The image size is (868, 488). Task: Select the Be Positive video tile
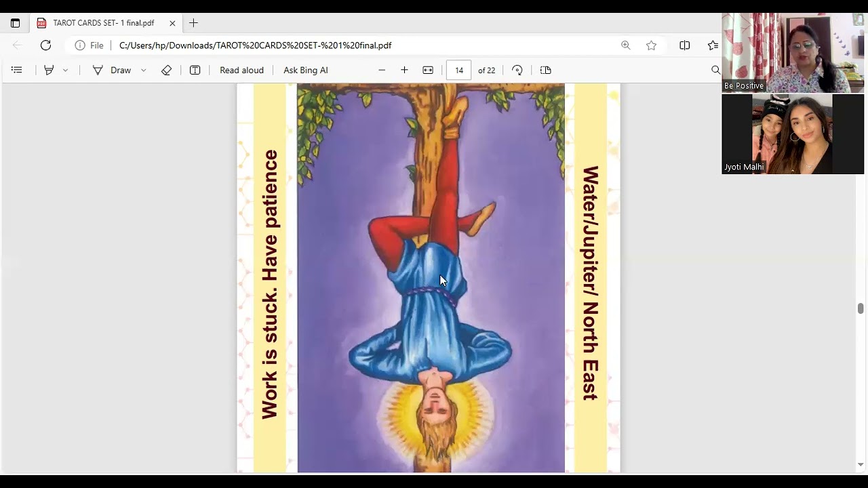coord(793,52)
